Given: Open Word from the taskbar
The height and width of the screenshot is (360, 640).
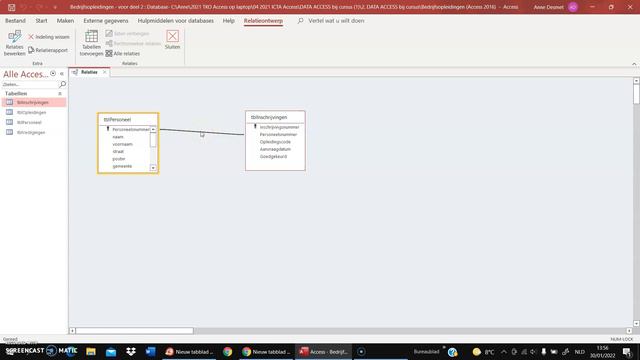Looking at the screenshot, I should click(151, 351).
